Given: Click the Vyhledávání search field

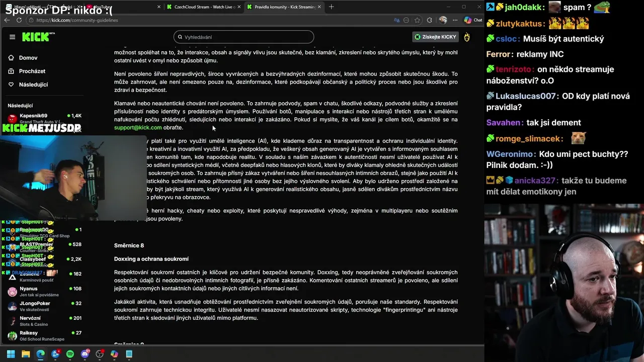Looking at the screenshot, I should pyautogui.click(x=244, y=37).
